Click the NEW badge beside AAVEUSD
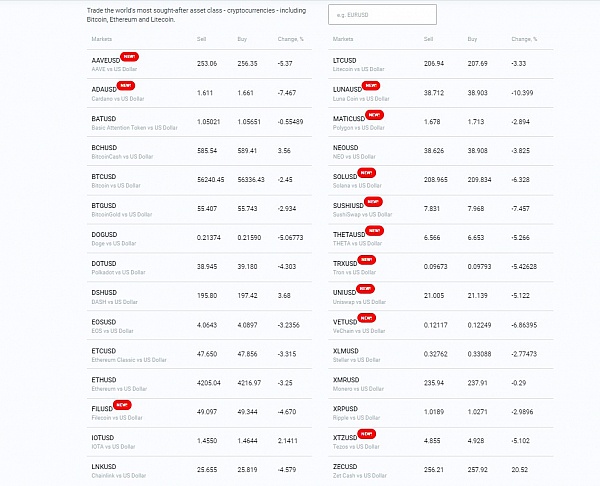The image size is (600, 486). click(129, 57)
